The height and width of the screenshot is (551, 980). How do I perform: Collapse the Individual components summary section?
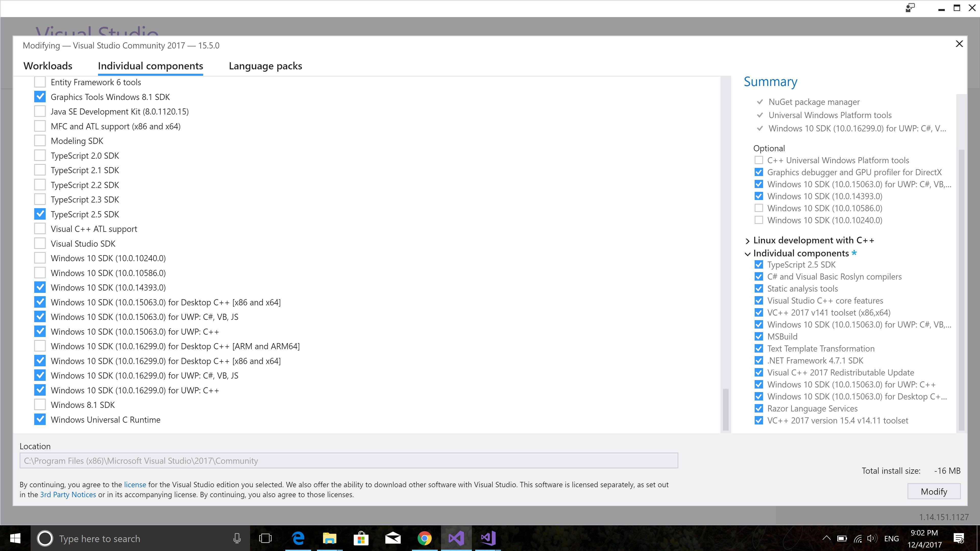(748, 254)
